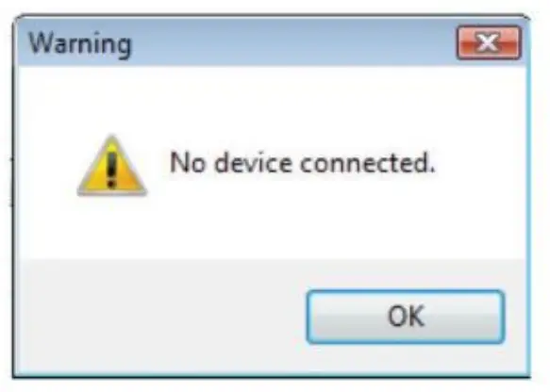
Task: Click white space below the warning icon
Action: tap(112, 228)
